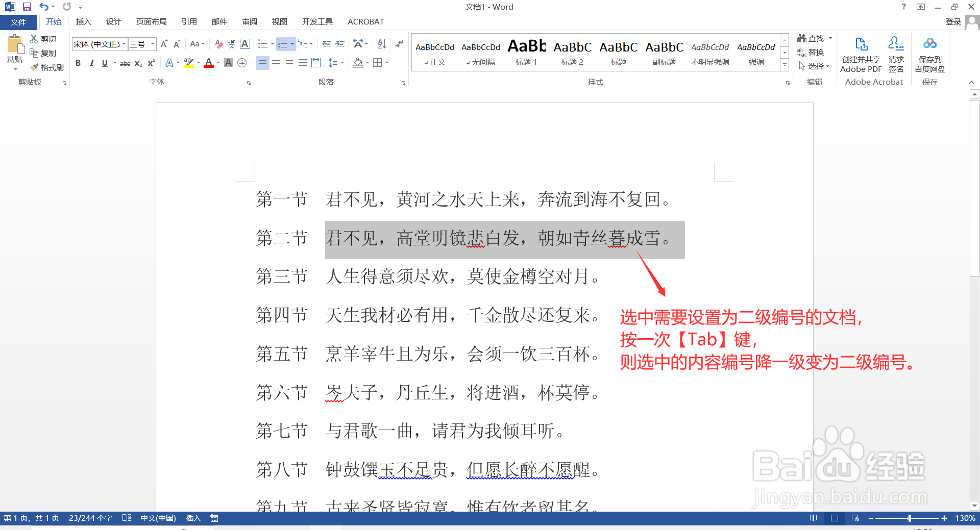
Task: Click 替换 Replace button
Action: pyautogui.click(x=811, y=53)
